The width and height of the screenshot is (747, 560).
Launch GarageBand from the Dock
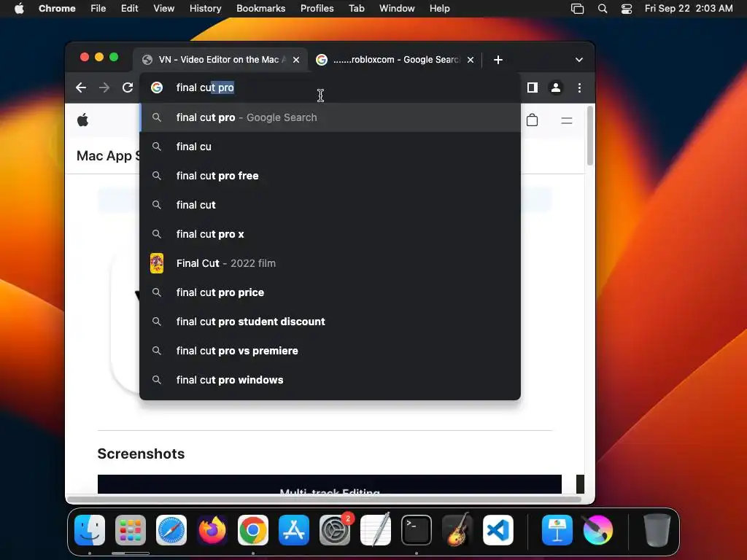[x=457, y=530]
